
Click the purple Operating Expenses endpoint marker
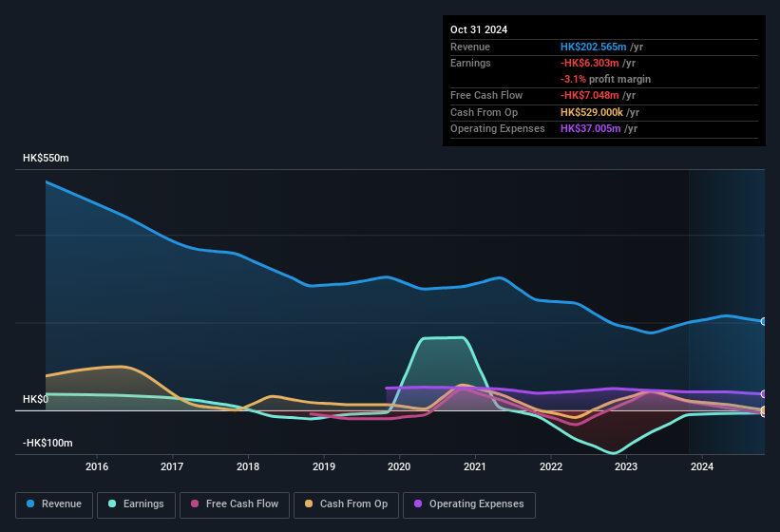[764, 394]
